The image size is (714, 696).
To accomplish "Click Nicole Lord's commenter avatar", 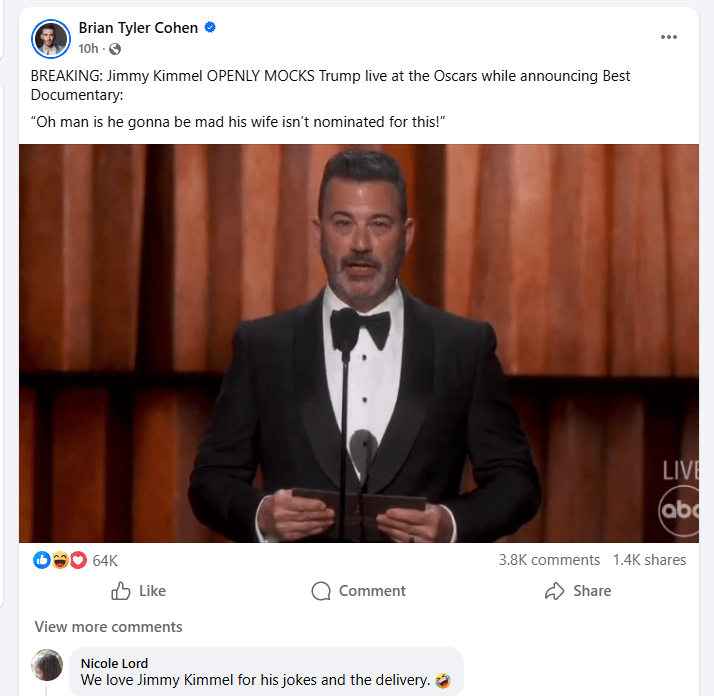I will tap(48, 665).
